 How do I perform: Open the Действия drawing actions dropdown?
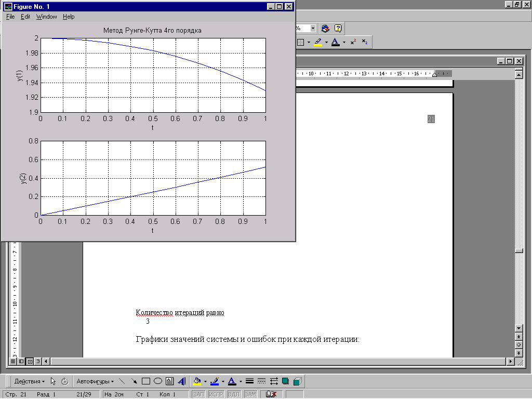(29, 381)
